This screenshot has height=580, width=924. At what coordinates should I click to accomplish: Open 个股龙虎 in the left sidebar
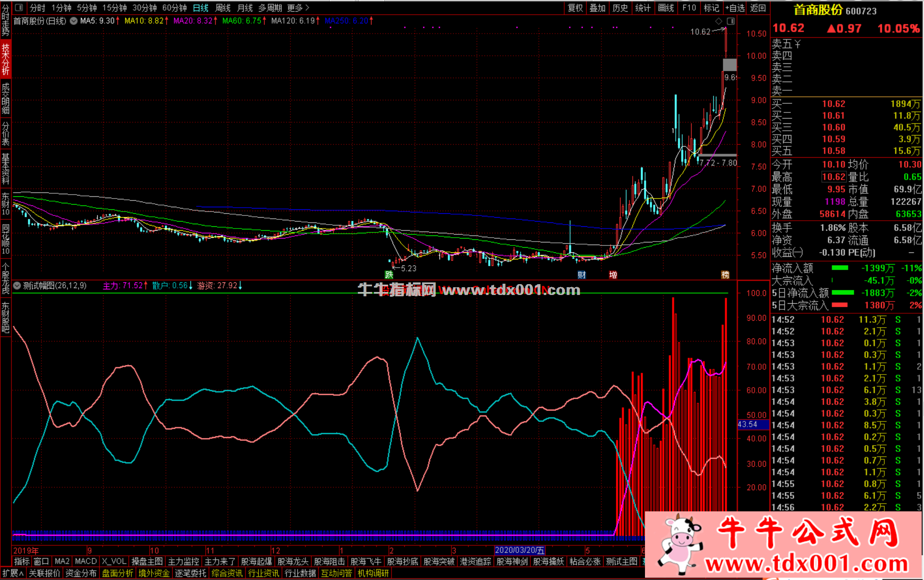point(5,278)
